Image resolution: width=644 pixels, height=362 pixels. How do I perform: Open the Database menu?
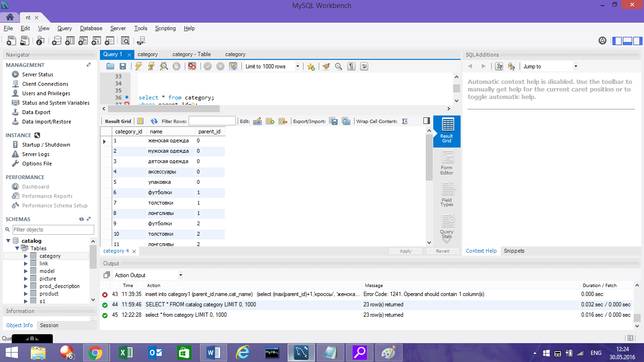[91, 28]
